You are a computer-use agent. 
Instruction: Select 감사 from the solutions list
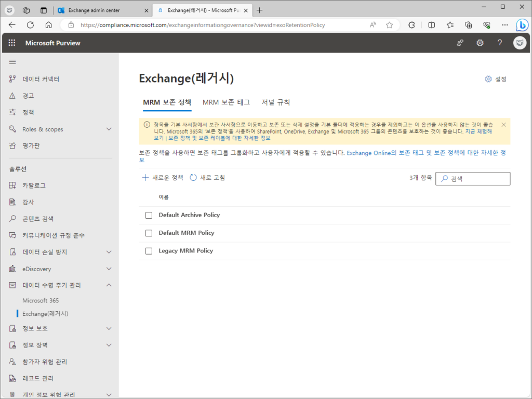(30, 202)
